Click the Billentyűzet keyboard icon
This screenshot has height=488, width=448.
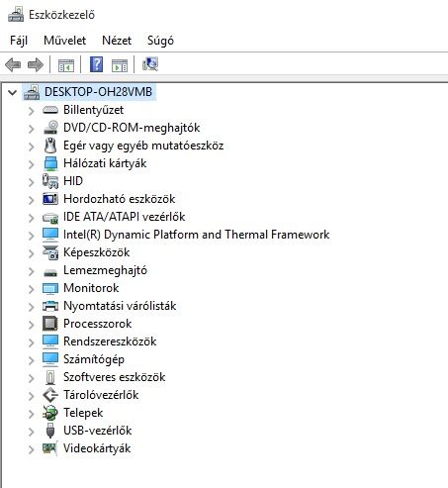click(x=50, y=110)
